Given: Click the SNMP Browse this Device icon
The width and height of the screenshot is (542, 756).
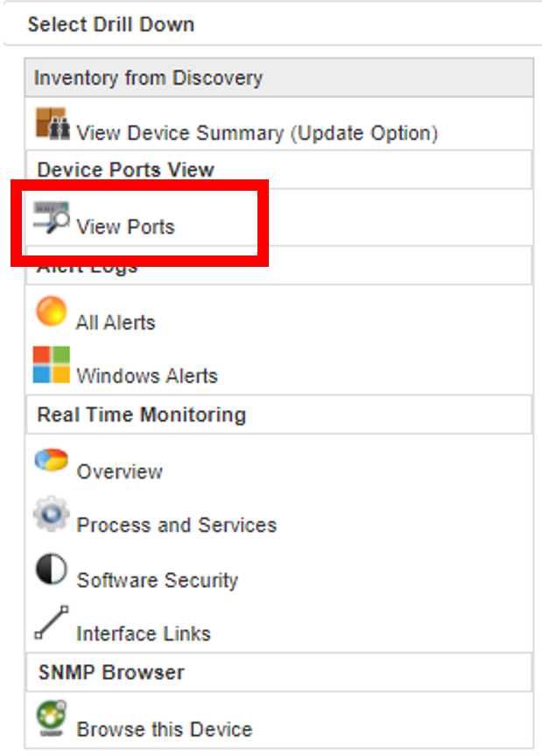Looking at the screenshot, I should (x=51, y=719).
